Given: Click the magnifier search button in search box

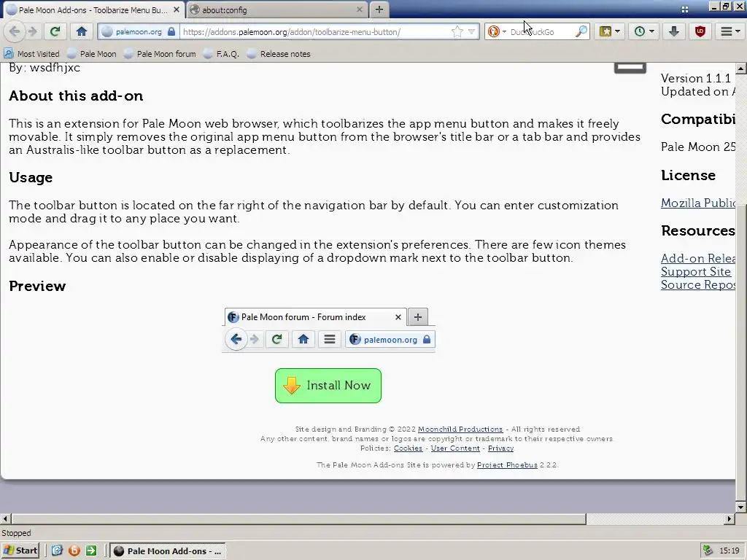Looking at the screenshot, I should pyautogui.click(x=581, y=32).
